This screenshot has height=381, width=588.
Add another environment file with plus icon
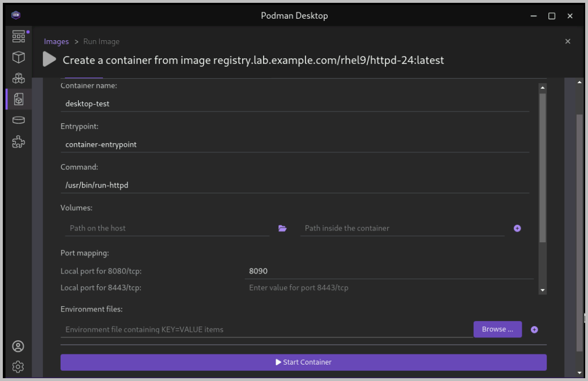[x=534, y=329]
